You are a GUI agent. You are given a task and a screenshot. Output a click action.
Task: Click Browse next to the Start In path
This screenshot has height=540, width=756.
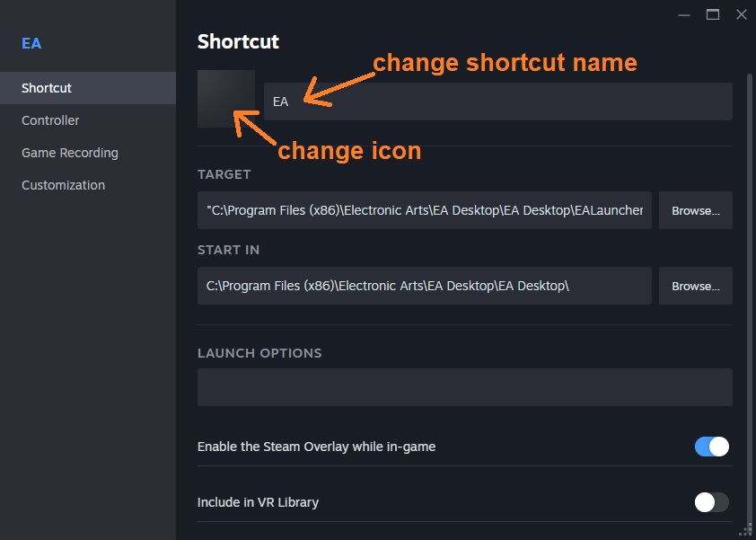pyautogui.click(x=696, y=286)
